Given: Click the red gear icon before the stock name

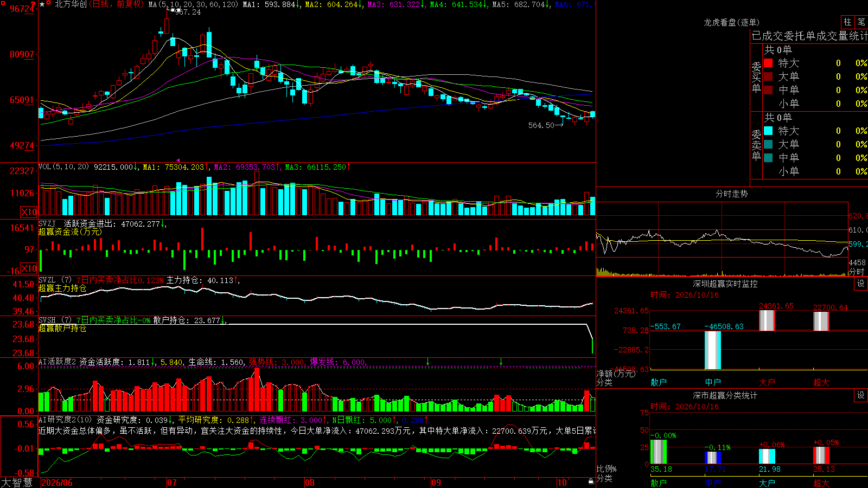Looking at the screenshot, I should coord(48,3).
